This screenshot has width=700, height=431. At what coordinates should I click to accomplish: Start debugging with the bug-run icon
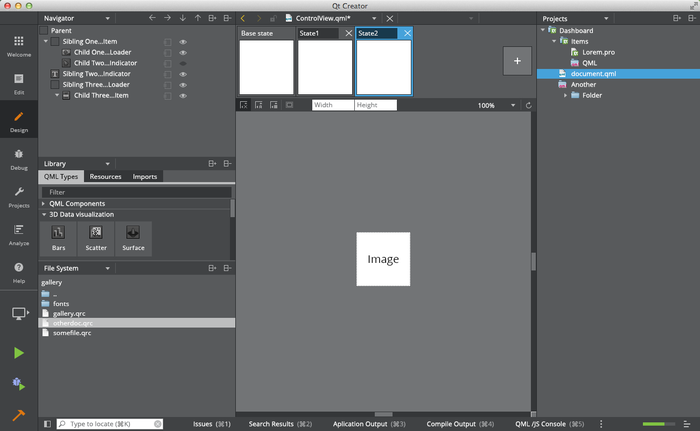[19, 384]
